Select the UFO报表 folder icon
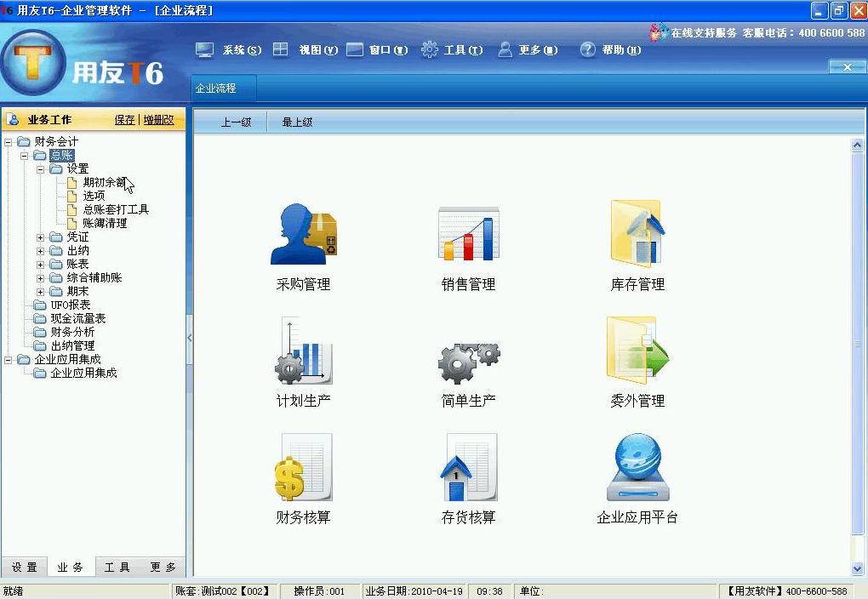 [x=40, y=305]
